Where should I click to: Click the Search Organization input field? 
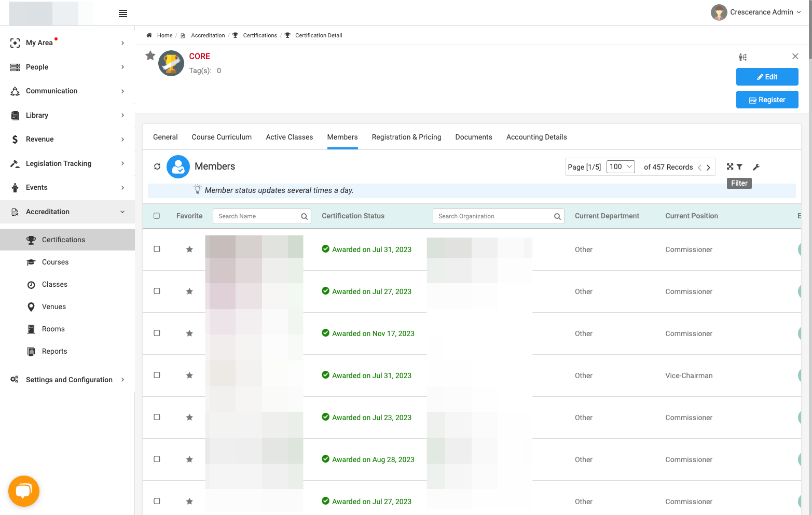click(x=498, y=216)
